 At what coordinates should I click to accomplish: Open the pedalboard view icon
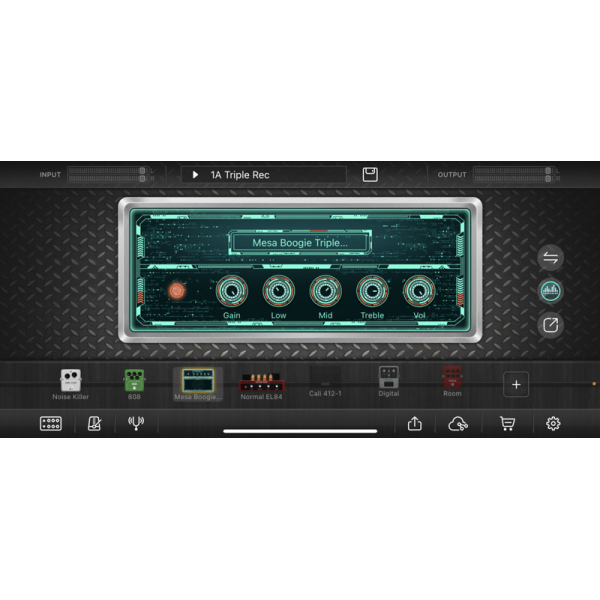click(x=50, y=424)
